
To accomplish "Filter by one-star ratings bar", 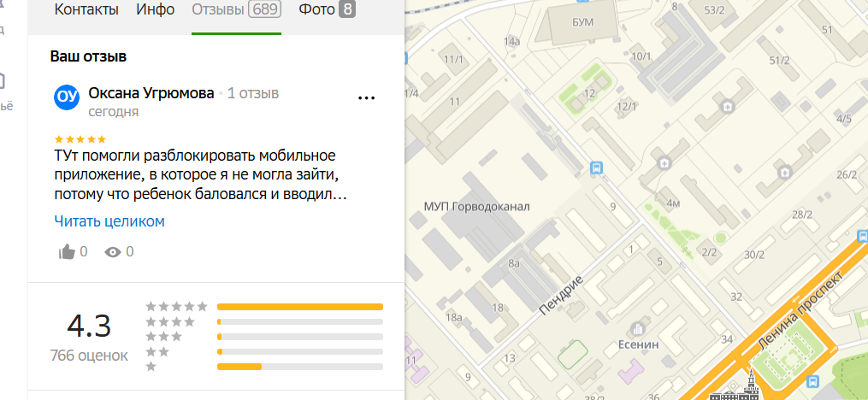I will [x=300, y=367].
